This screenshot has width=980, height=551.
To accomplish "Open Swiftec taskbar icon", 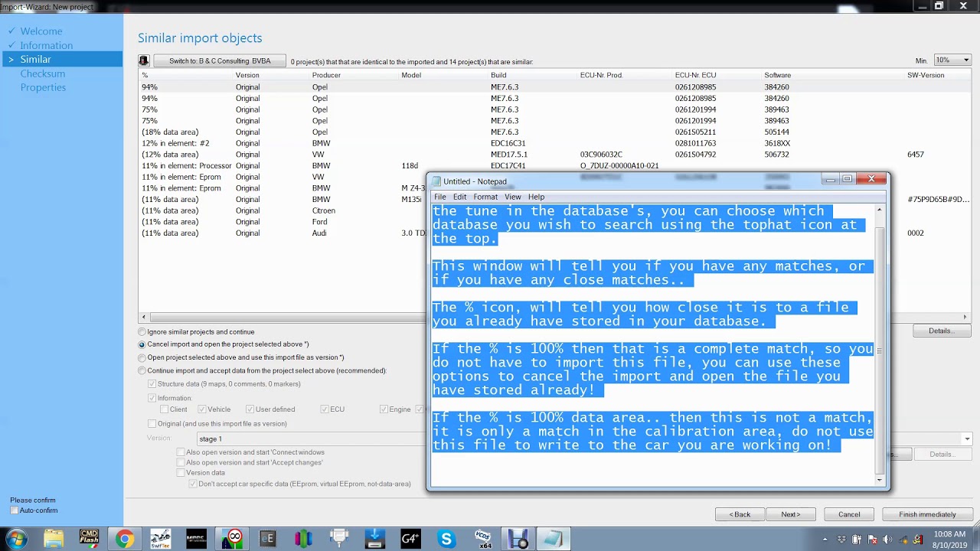I will pyautogui.click(x=160, y=539).
